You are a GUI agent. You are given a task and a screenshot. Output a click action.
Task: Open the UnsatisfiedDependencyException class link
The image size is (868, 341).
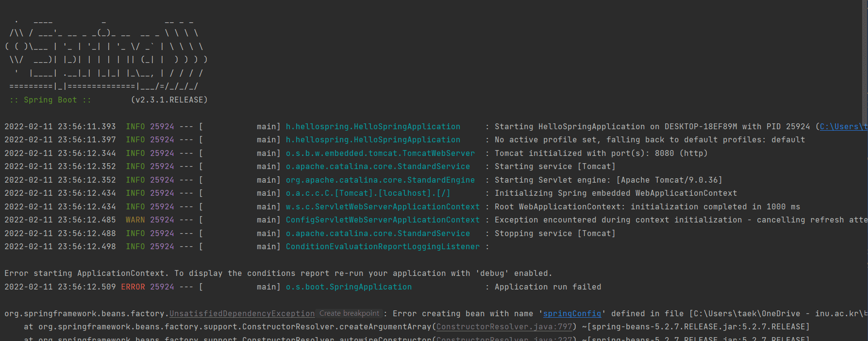242,314
